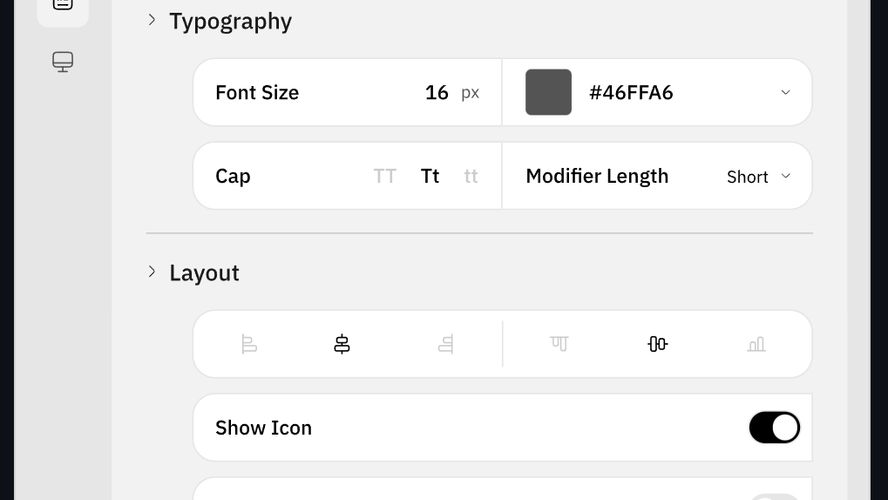Select title case Tt cap option
This screenshot has width=888, height=500.
coord(430,176)
